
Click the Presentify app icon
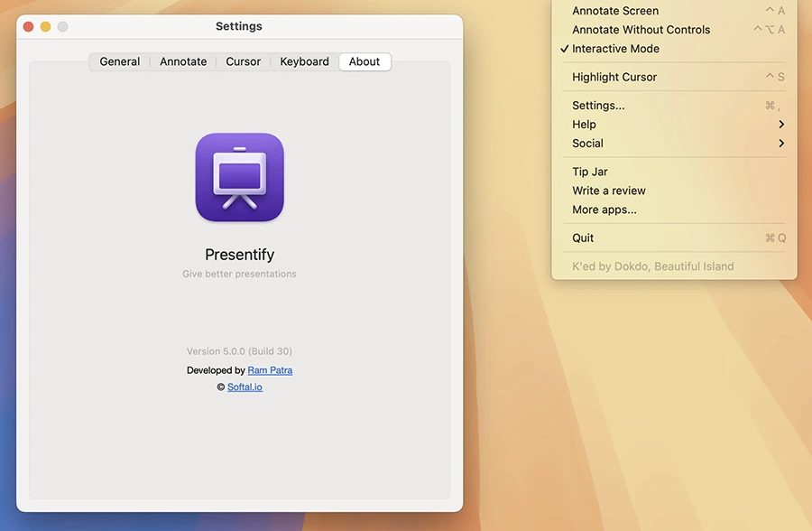pos(239,177)
